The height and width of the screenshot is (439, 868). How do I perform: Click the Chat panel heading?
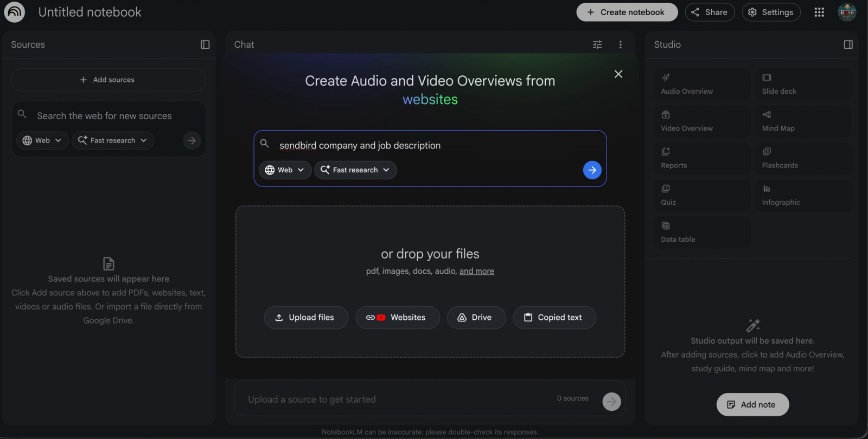(x=244, y=44)
